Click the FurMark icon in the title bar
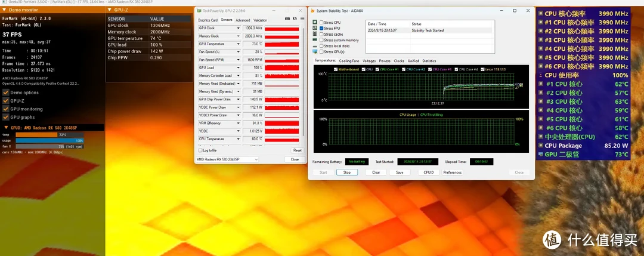Image resolution: width=644 pixels, height=256 pixels. click(x=4, y=2)
